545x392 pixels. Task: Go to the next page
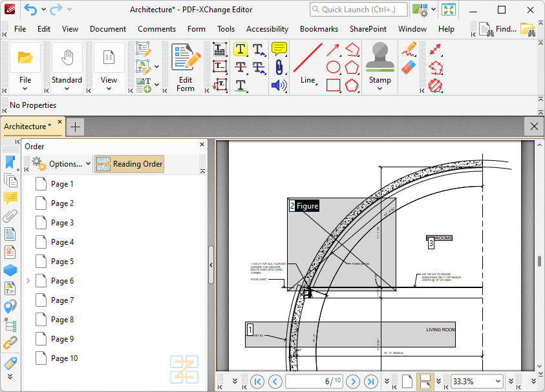(353, 382)
